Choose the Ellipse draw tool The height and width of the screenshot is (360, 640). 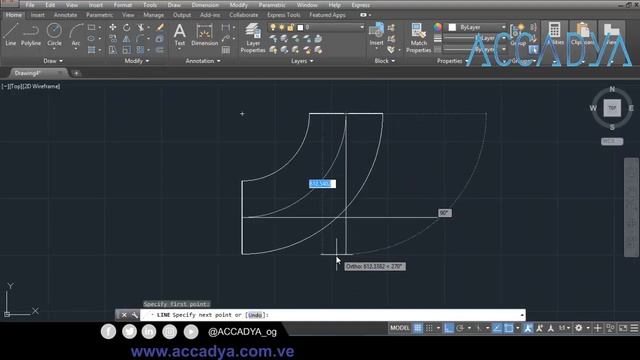pos(91,39)
